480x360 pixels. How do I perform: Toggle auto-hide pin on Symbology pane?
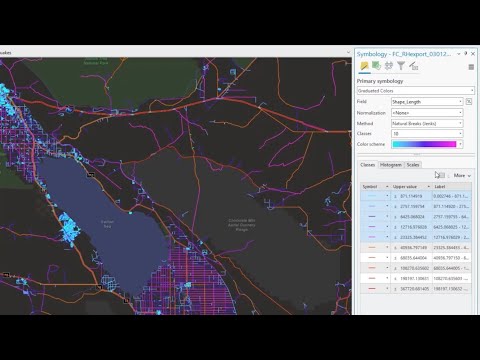coord(466,54)
